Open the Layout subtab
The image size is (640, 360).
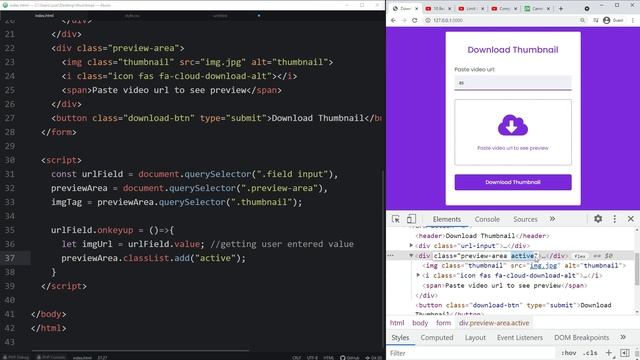pos(475,338)
